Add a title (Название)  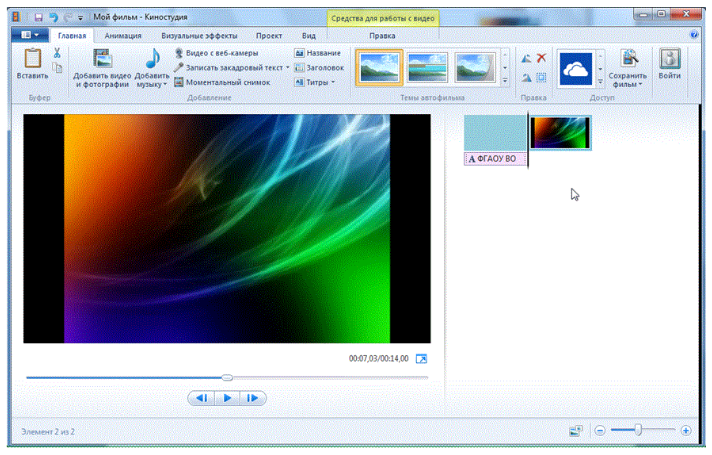click(317, 53)
